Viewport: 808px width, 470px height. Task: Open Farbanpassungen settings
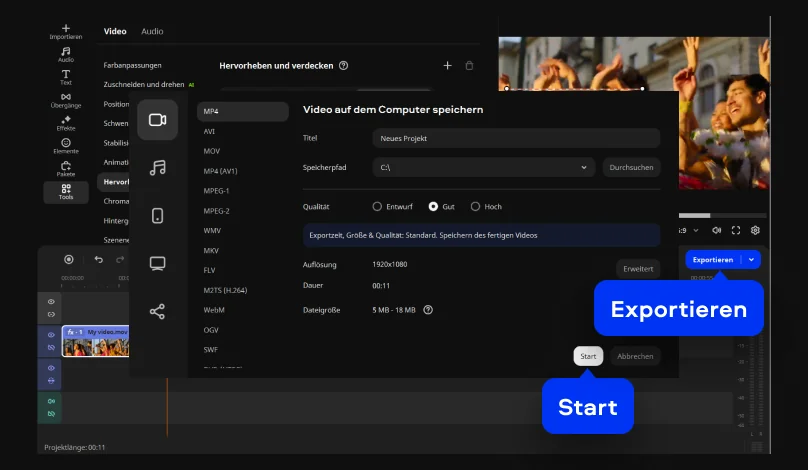(x=132, y=65)
